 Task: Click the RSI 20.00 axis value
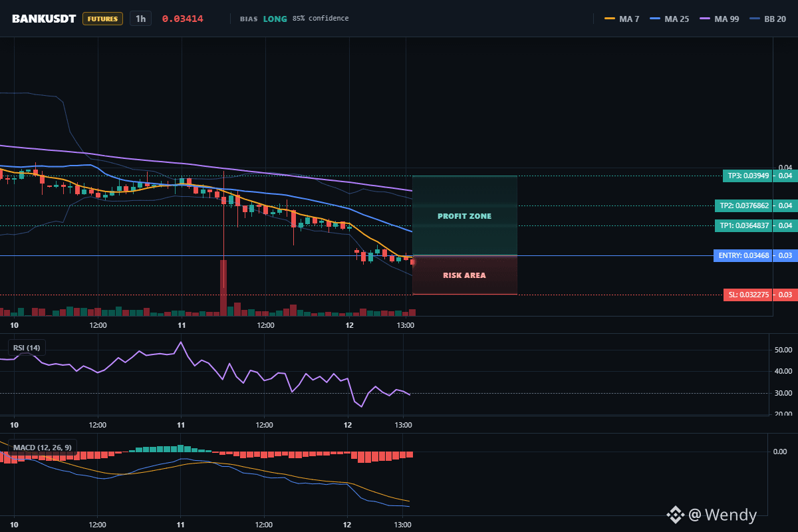coord(783,414)
